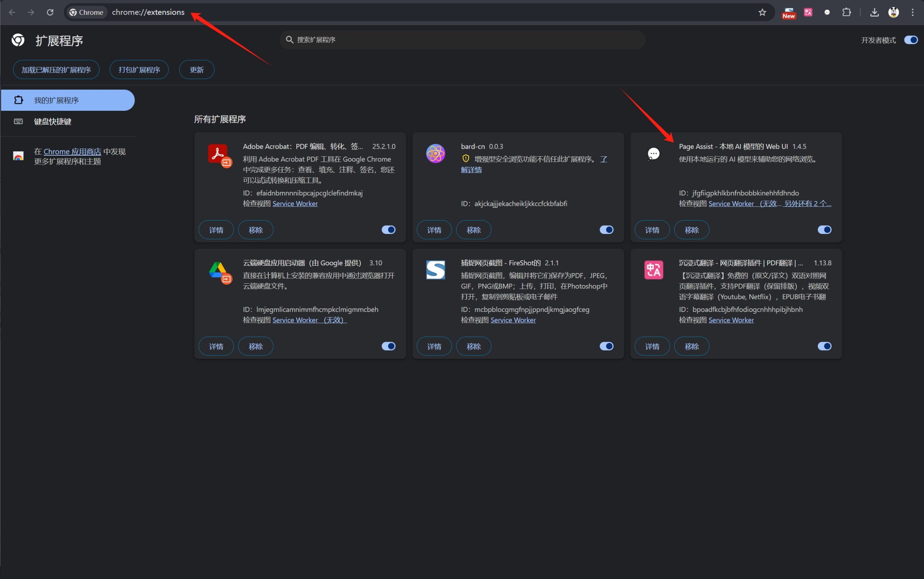Reload the extensions page
The image size is (924, 579).
50,12
